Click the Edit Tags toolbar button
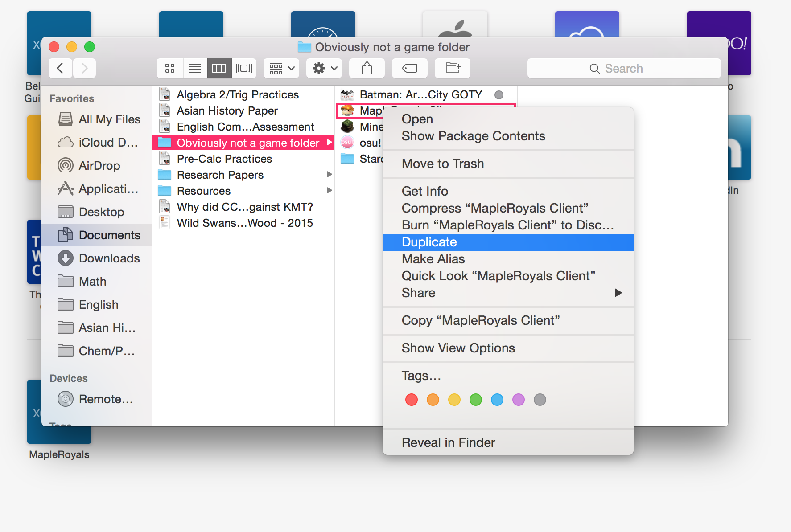This screenshot has width=791, height=532. [410, 68]
